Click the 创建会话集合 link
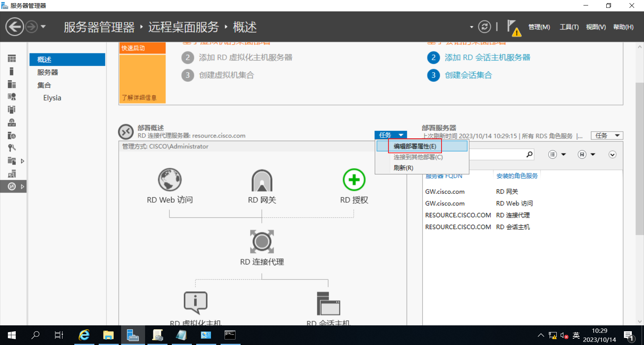The width and height of the screenshot is (644, 345). (468, 75)
